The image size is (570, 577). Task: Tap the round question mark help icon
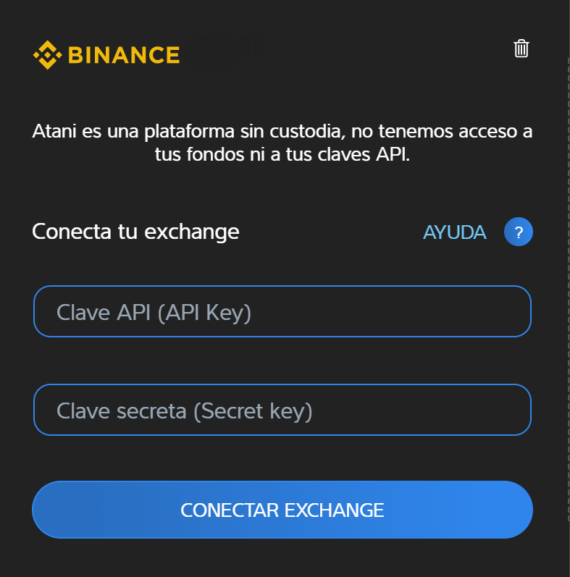point(518,232)
